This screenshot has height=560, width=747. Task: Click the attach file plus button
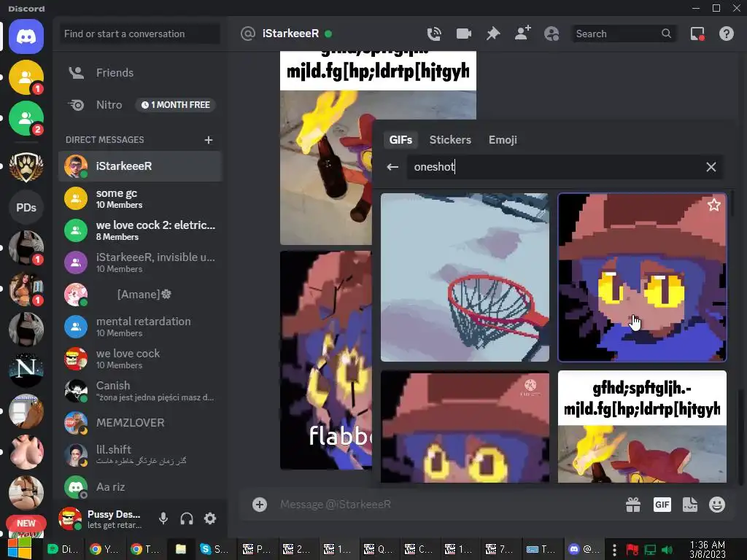[x=260, y=505]
